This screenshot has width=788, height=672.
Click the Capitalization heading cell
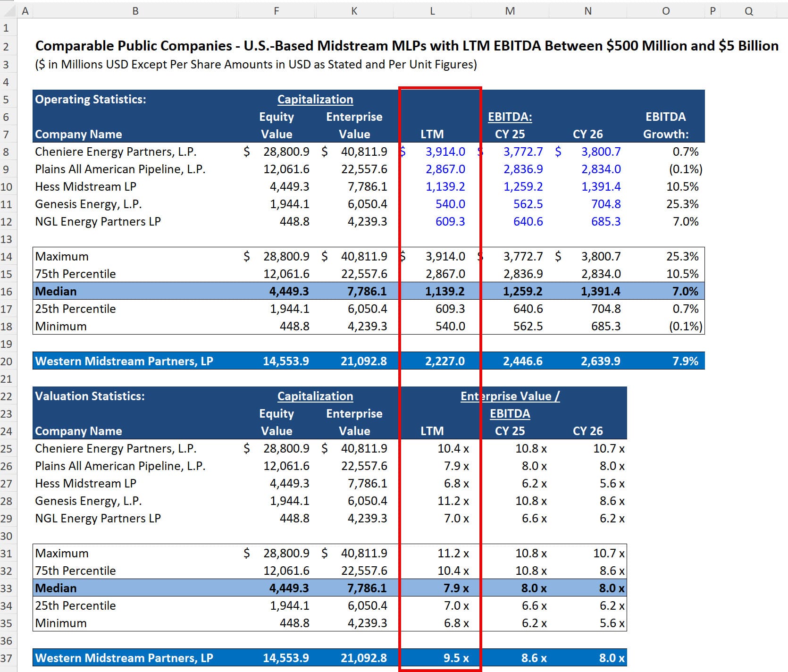click(315, 99)
